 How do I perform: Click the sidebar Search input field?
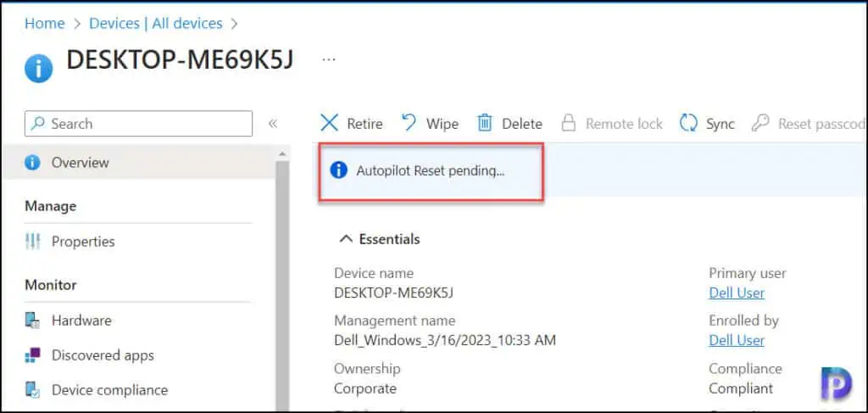(x=138, y=124)
